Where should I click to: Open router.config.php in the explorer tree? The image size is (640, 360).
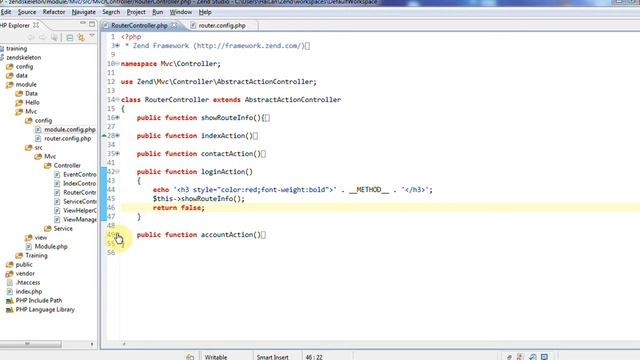[68, 138]
